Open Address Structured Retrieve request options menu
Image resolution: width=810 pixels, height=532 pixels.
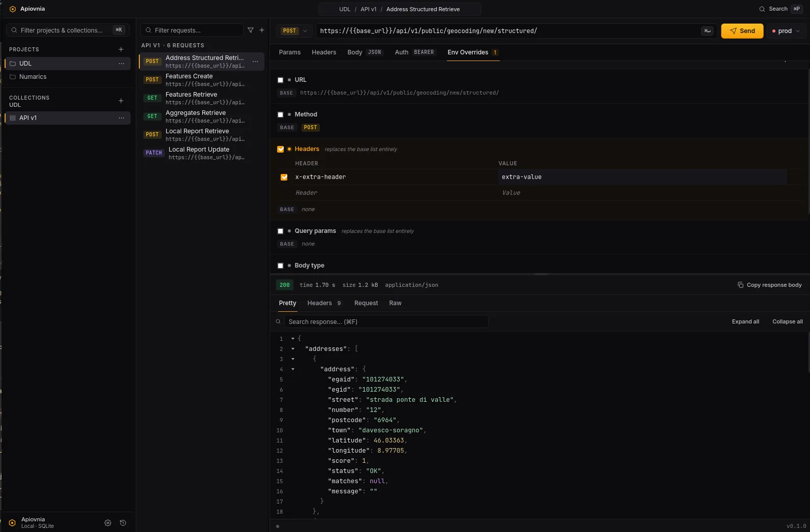click(x=255, y=62)
